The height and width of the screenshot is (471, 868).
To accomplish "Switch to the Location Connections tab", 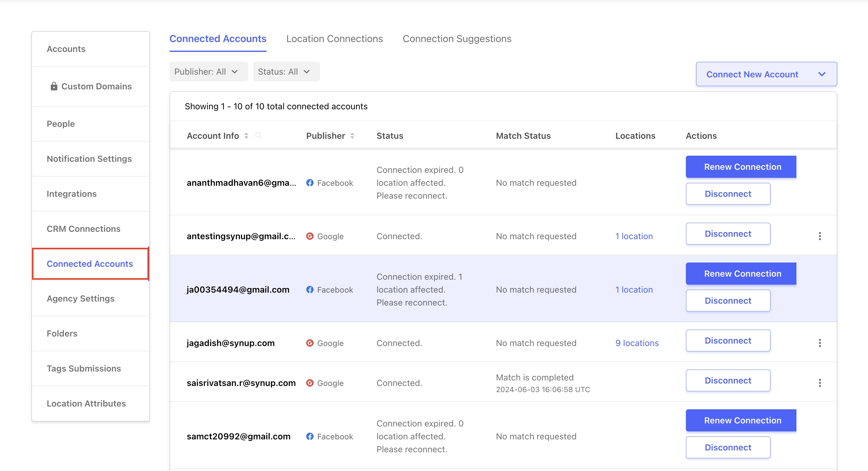I will 334,39.
